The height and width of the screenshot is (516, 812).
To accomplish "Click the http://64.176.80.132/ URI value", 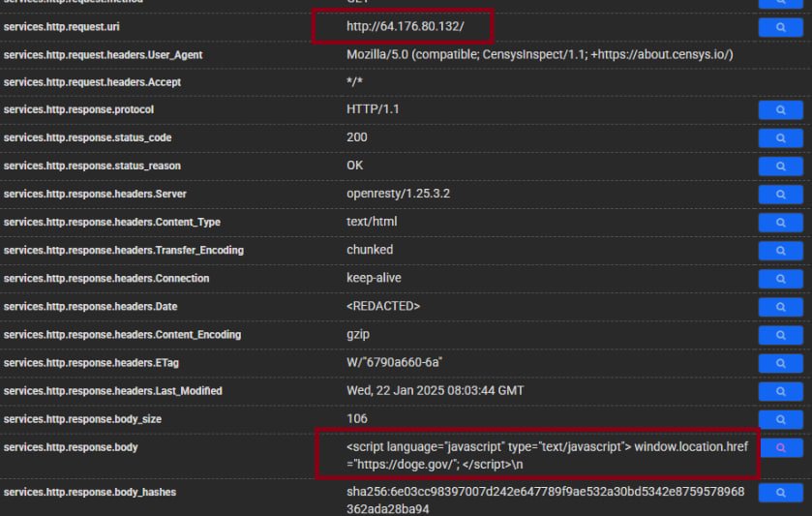I will tap(405, 26).
